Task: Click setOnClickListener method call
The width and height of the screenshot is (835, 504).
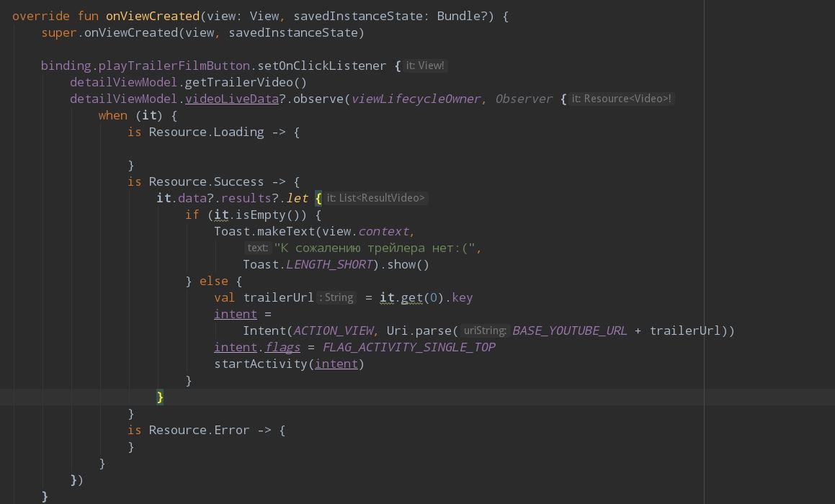Action: coord(321,66)
